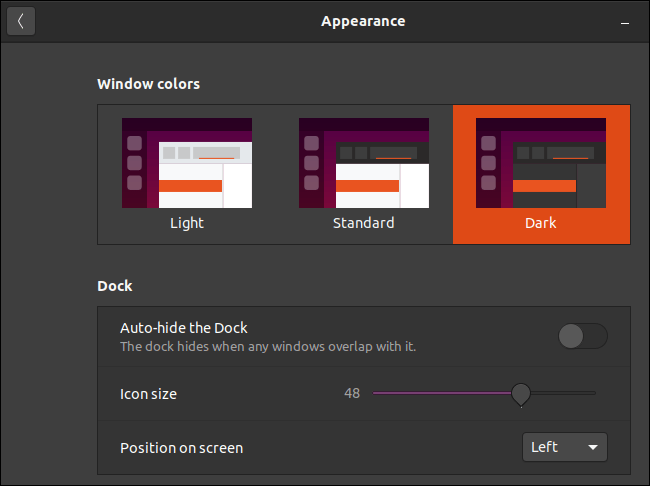Click the "Dark" theme label
This screenshot has height=486, width=650.
pyautogui.click(x=541, y=223)
